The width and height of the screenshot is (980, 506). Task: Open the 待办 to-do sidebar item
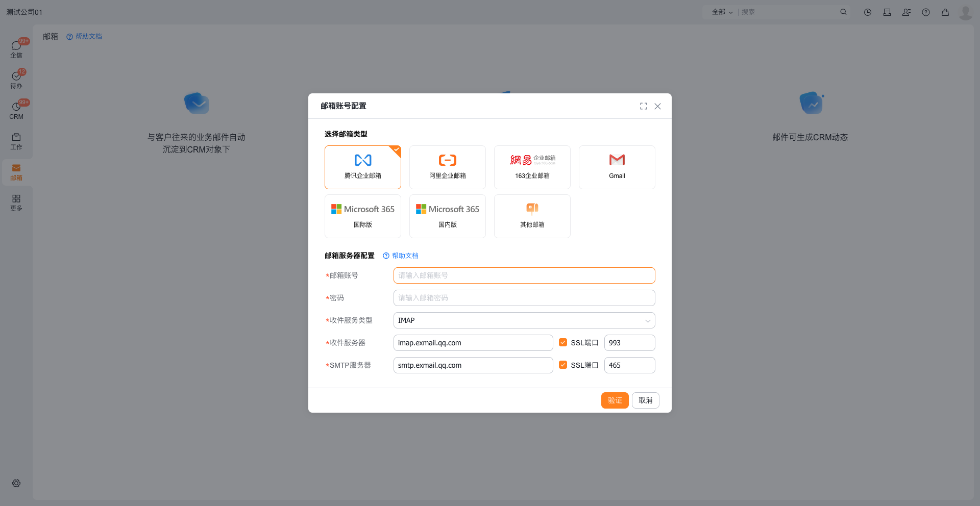pyautogui.click(x=16, y=80)
